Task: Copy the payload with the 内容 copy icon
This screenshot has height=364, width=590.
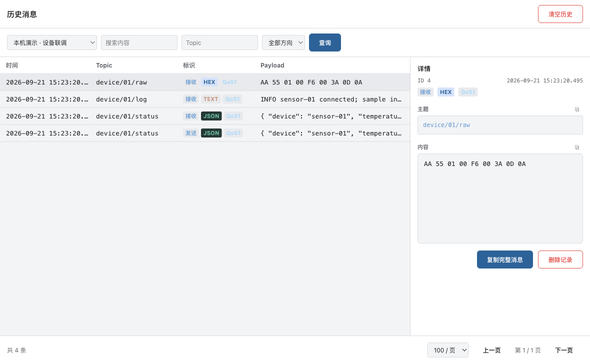Action: pos(577,147)
